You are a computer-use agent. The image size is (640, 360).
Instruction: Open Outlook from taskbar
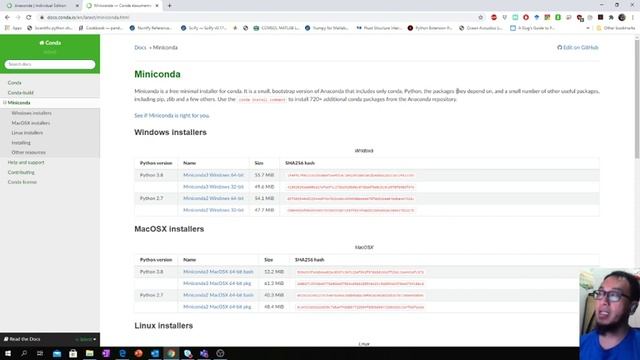(x=155, y=353)
